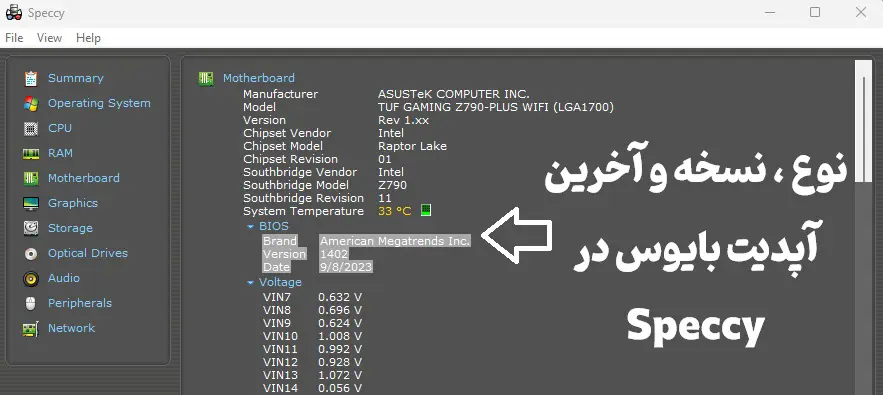Click the vertical scrollbar thumb
Viewport: 883px width, 395px height.
[863, 121]
